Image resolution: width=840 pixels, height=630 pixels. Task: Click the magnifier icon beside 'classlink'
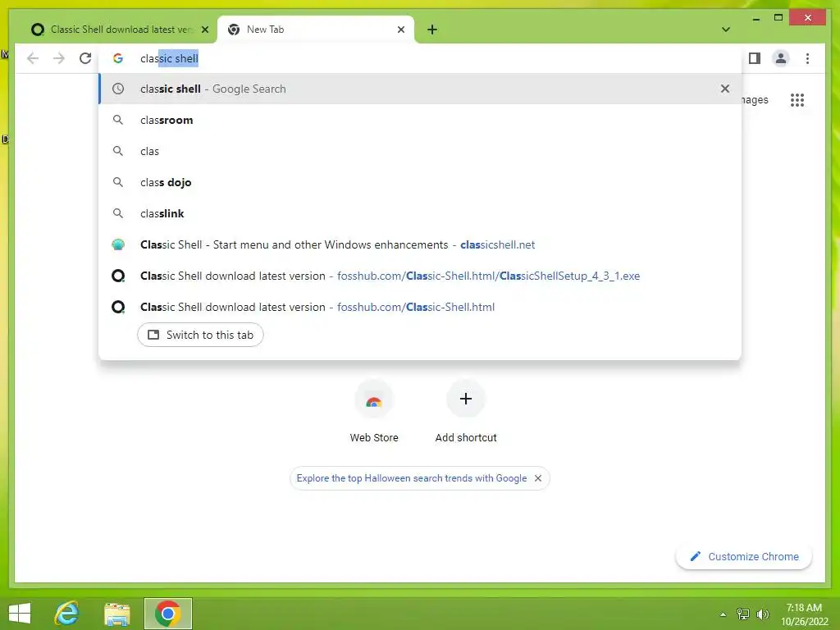118,213
